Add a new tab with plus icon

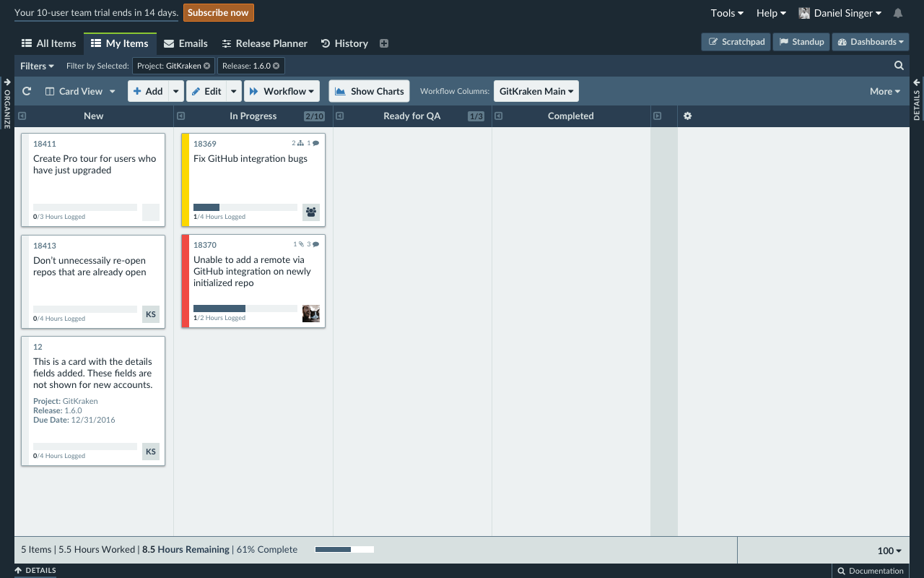pos(384,43)
